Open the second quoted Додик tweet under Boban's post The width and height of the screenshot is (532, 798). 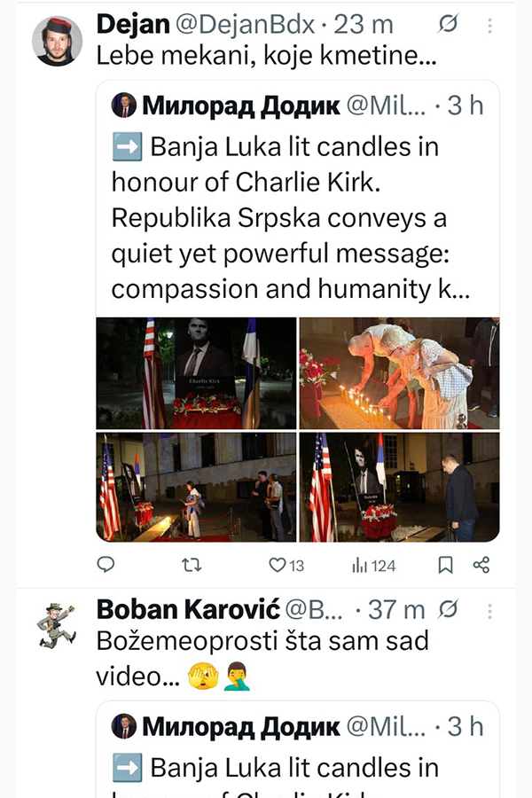click(x=298, y=749)
